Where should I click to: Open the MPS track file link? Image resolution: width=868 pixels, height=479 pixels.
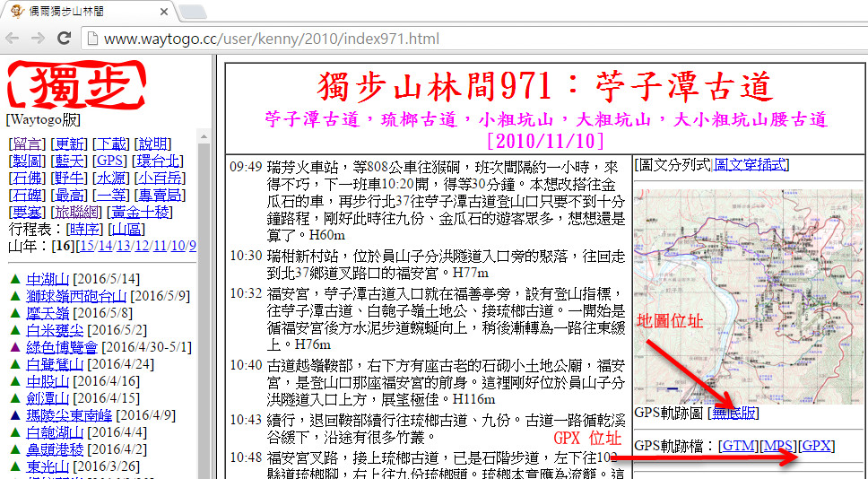click(x=778, y=446)
